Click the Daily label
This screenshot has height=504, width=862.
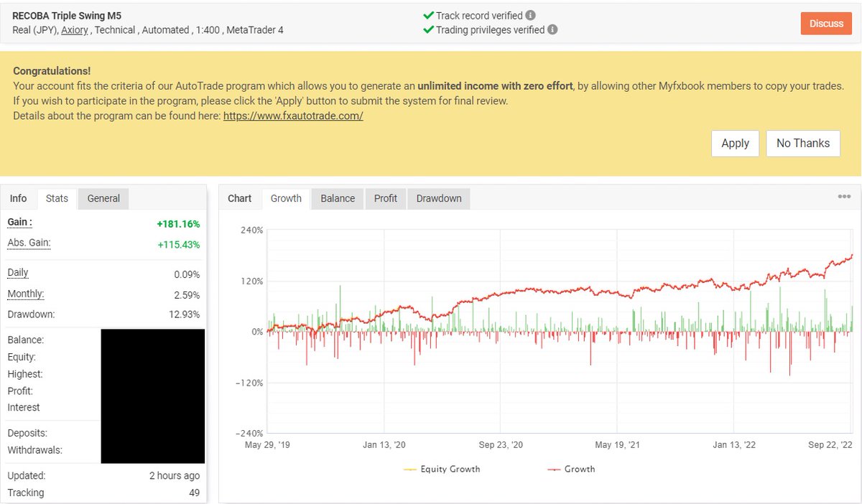(x=18, y=273)
